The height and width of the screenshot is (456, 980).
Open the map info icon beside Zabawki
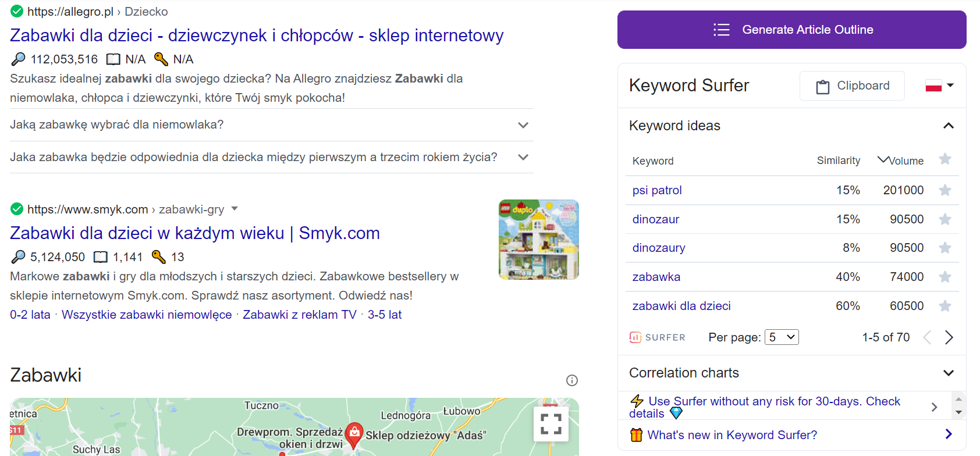[x=572, y=380]
